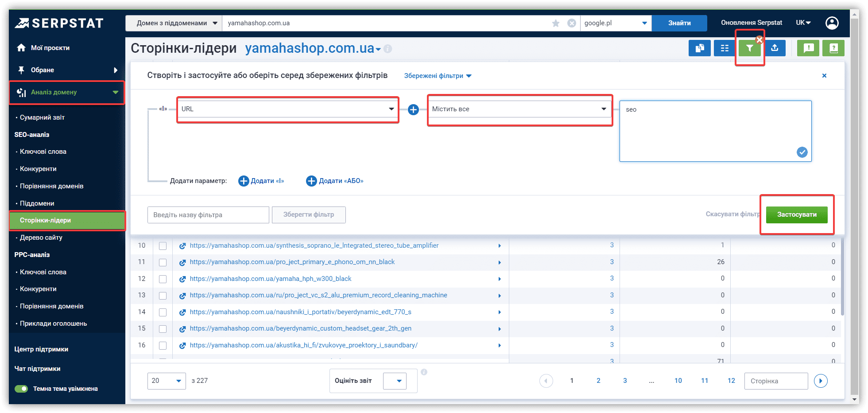The width and height of the screenshot is (868, 413).
Task: Select the row 15 checkbox
Action: point(163,329)
